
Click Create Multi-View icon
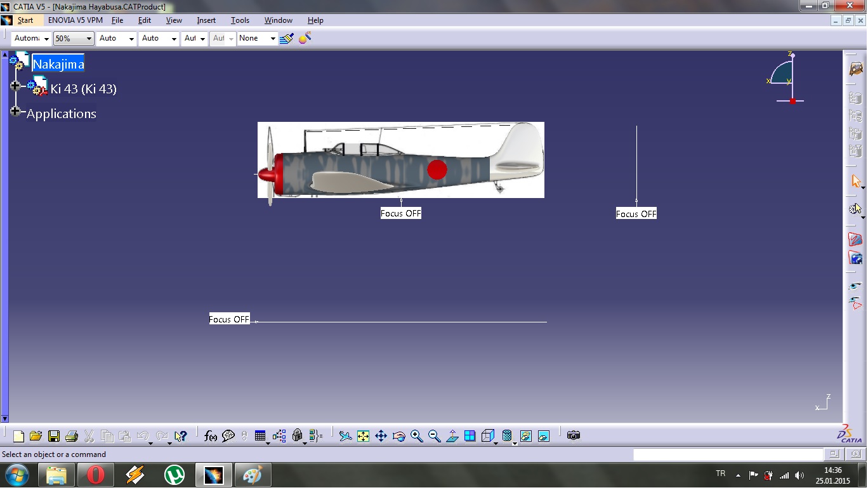click(x=470, y=436)
